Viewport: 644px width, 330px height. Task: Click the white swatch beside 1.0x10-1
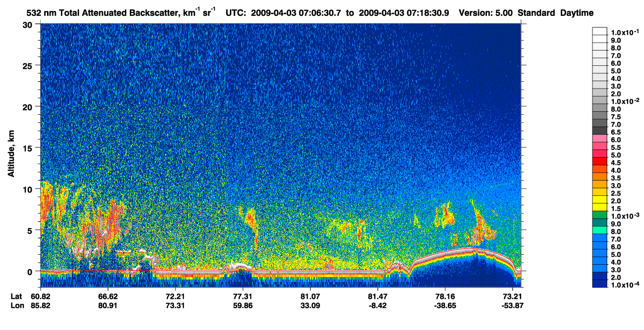[x=600, y=32]
